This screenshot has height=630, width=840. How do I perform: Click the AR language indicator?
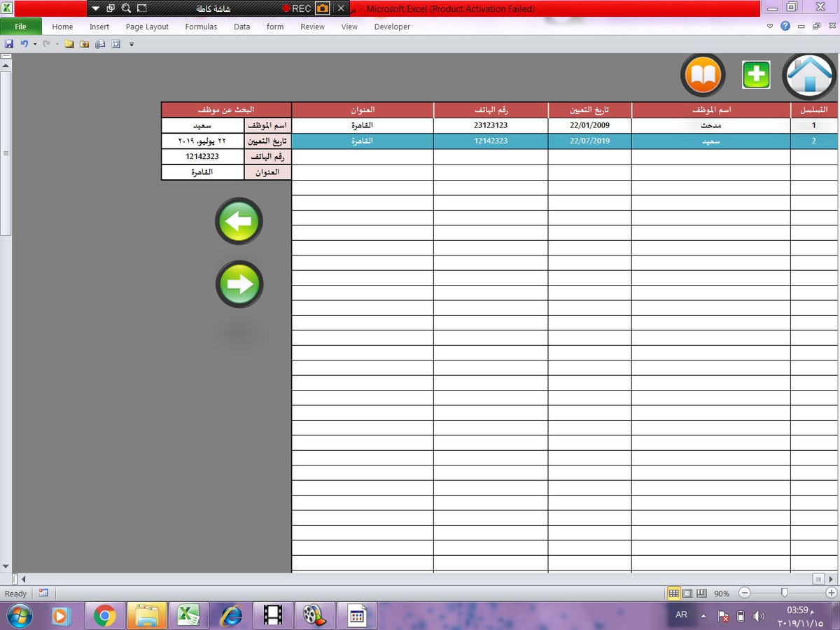pyautogui.click(x=681, y=615)
